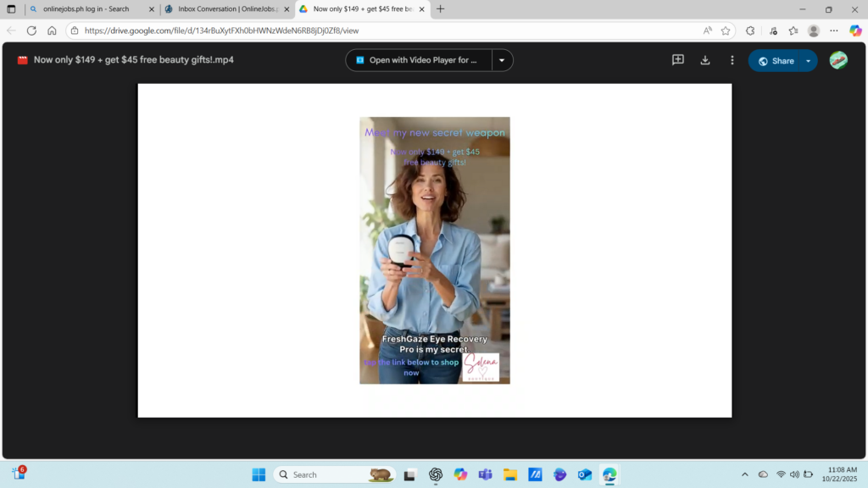Open the Google account avatar

point(838,60)
